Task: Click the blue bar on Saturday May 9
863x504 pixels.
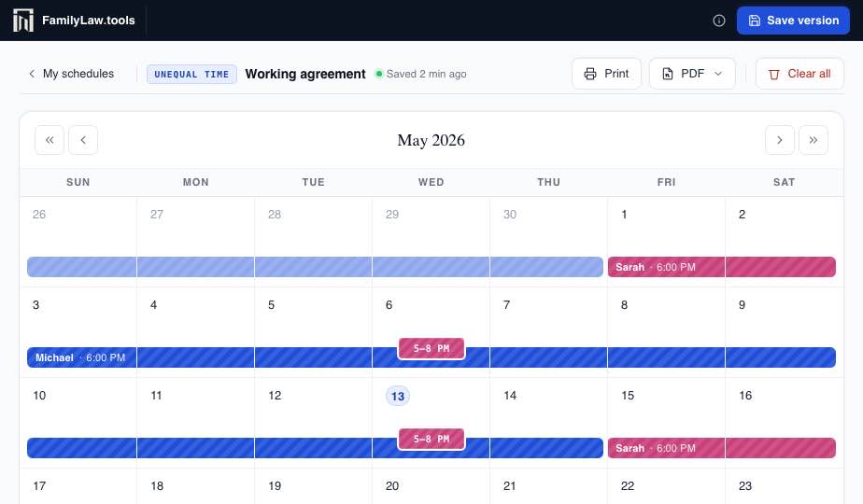Action: point(781,357)
